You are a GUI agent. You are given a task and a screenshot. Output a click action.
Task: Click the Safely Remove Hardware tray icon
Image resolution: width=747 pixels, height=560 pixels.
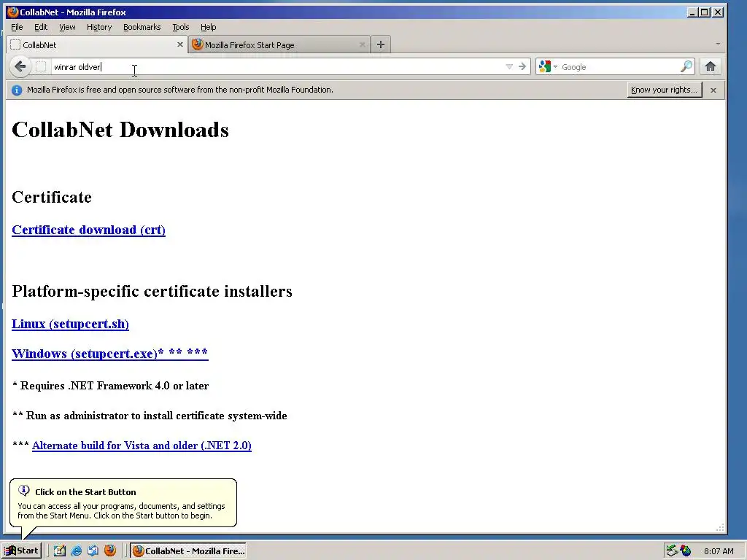coord(672,551)
